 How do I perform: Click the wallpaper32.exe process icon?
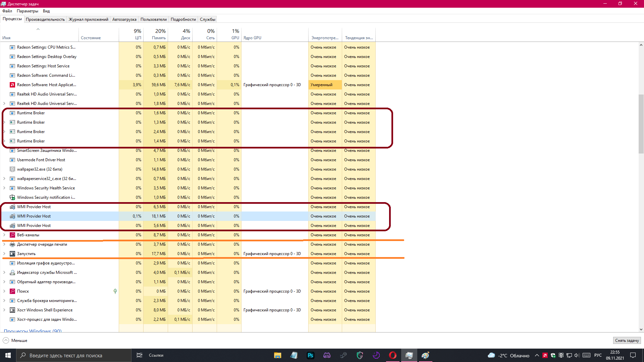(12, 169)
